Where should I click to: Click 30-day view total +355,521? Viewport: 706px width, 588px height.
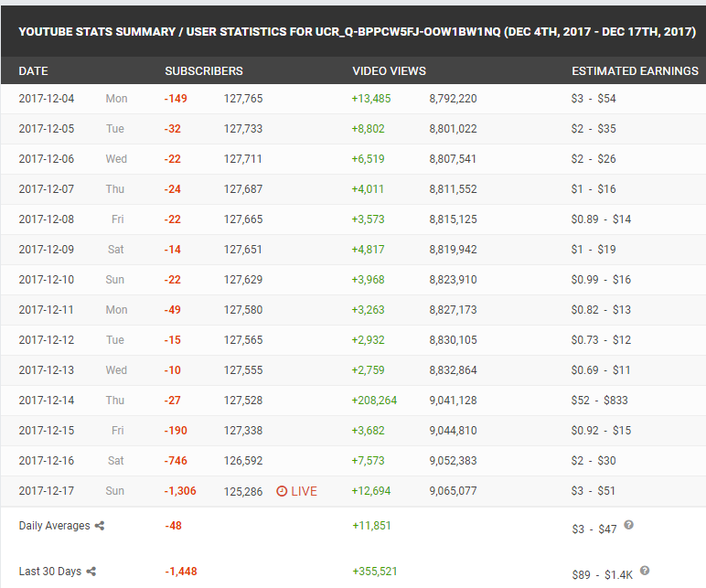pyautogui.click(x=375, y=572)
